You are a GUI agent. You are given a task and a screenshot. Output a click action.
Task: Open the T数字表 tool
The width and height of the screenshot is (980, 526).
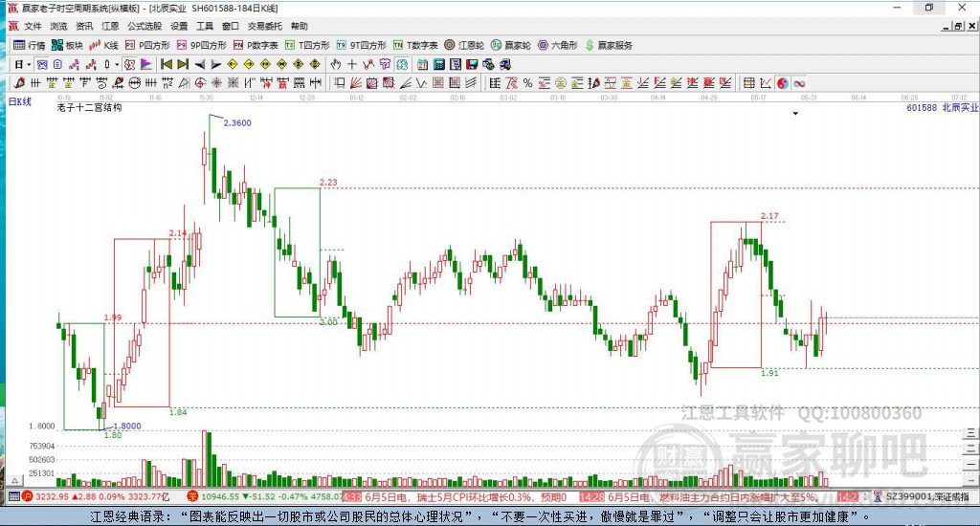415,45
